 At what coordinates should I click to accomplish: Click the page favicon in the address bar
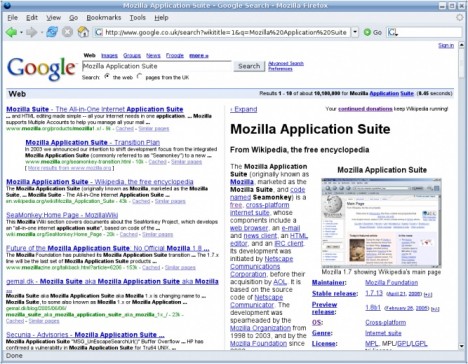[x=98, y=32]
